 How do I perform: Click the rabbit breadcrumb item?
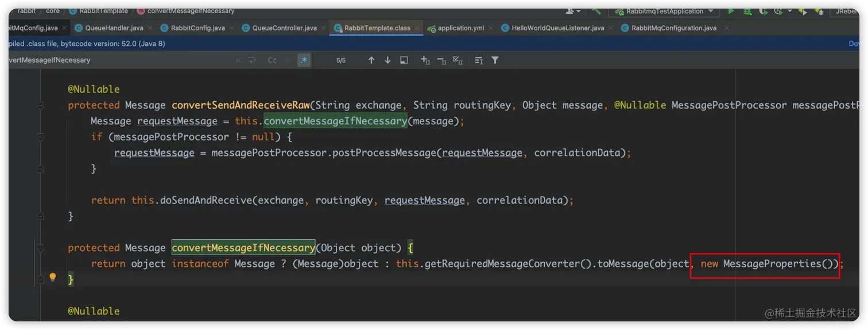(x=26, y=11)
